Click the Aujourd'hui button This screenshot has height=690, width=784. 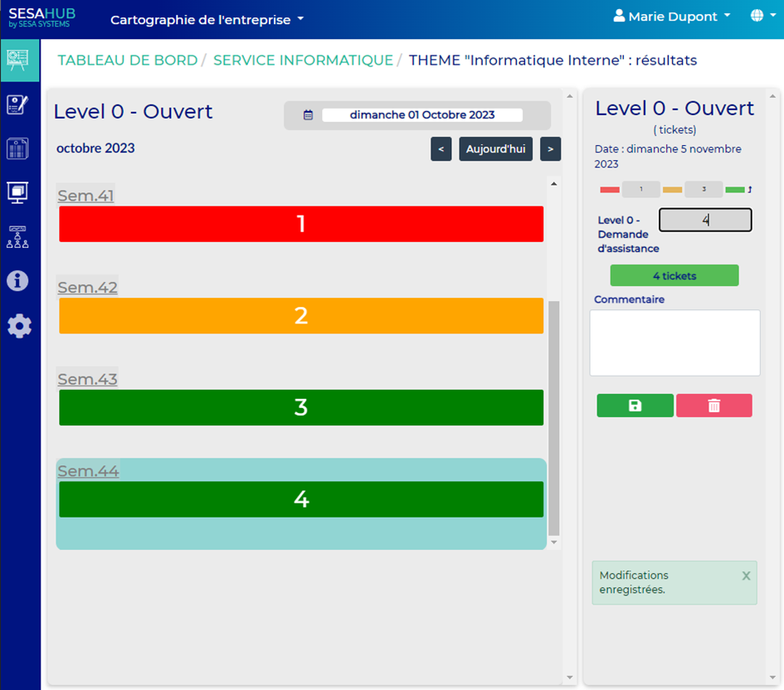(x=495, y=149)
